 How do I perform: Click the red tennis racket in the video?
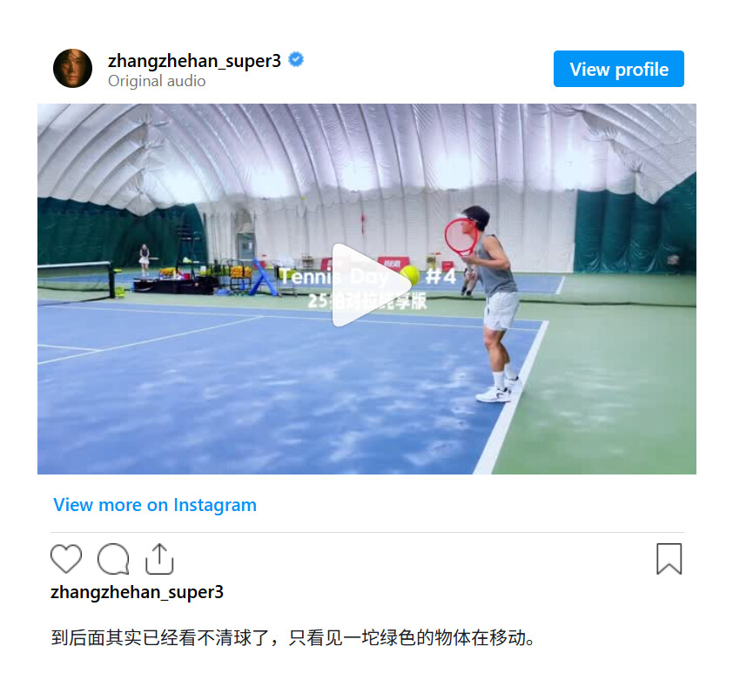click(x=461, y=236)
